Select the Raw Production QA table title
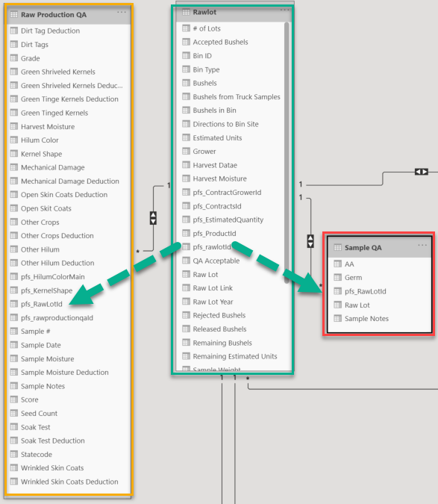This screenshot has height=504, width=438. tap(54, 15)
